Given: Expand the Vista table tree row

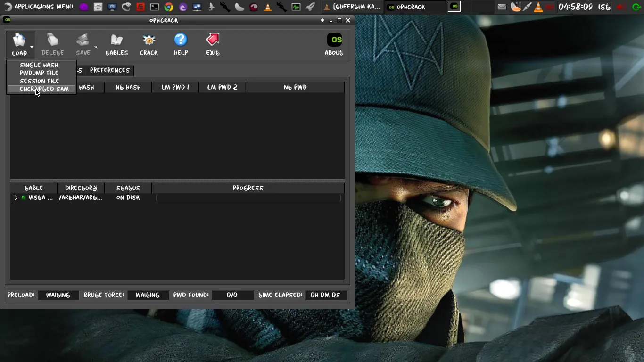Looking at the screenshot, I should 16,198.
